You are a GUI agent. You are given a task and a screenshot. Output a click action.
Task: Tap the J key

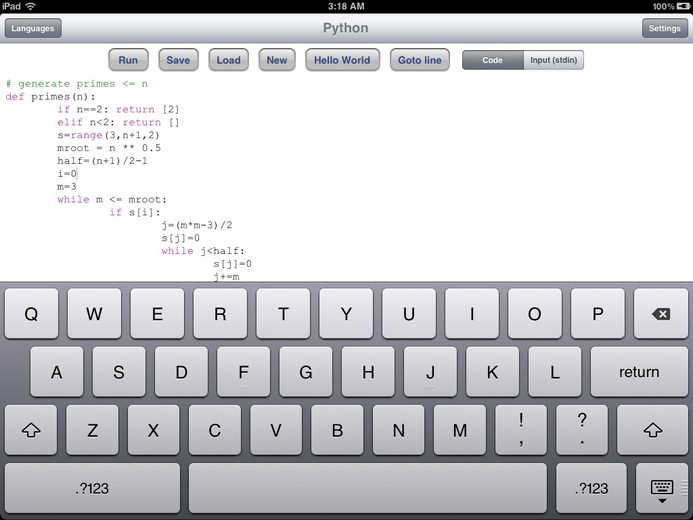coord(430,372)
